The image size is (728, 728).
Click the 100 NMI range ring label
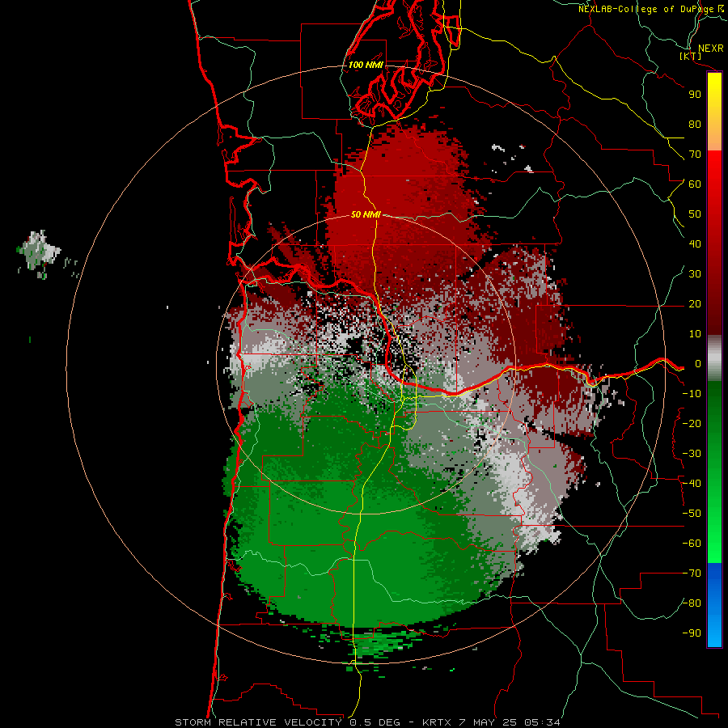pyautogui.click(x=366, y=65)
